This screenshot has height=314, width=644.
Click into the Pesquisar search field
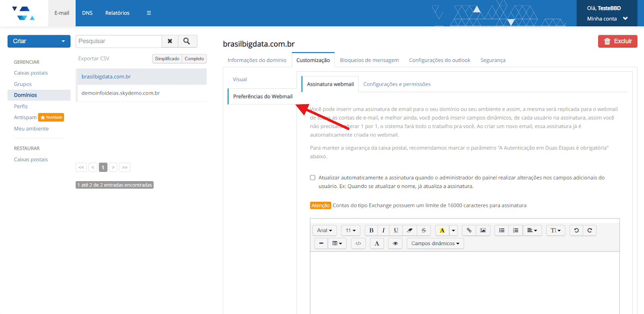click(x=119, y=41)
